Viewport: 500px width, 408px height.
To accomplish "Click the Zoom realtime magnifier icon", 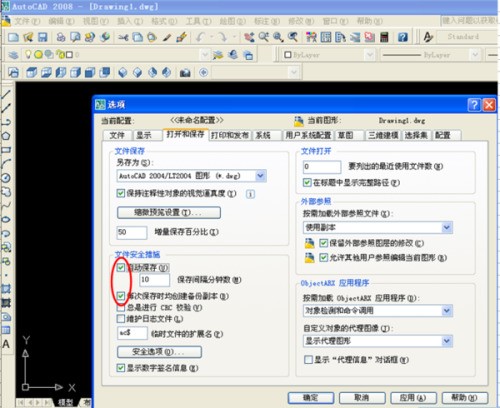I will click(264, 37).
